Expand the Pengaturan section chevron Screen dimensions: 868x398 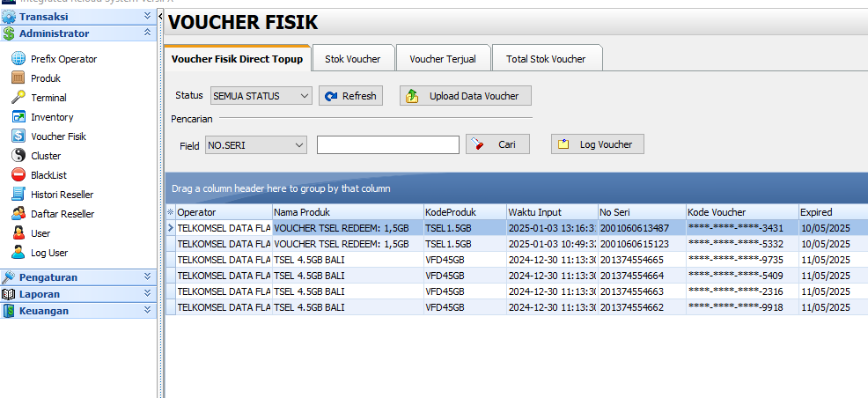click(147, 276)
